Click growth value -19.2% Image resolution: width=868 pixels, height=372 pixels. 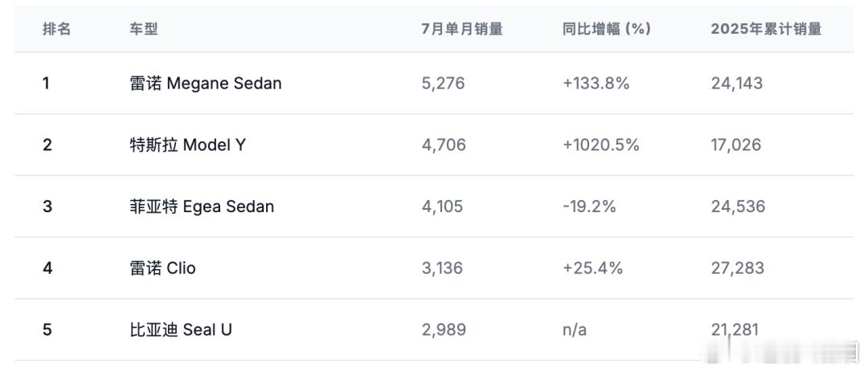click(590, 206)
